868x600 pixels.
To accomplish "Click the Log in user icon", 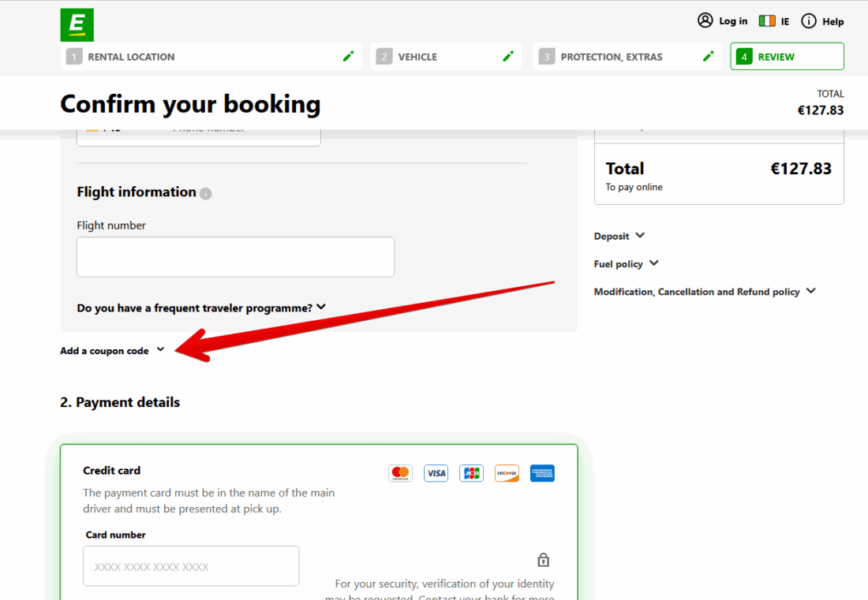I will point(705,20).
